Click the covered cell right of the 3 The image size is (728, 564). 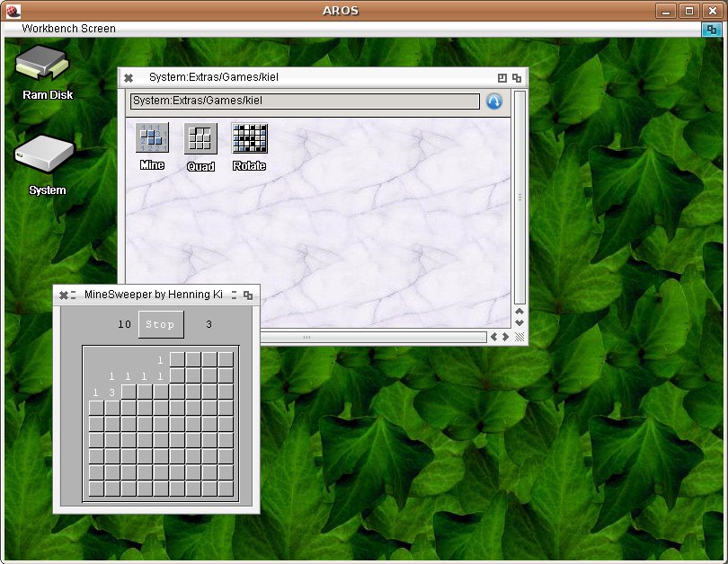tap(129, 392)
